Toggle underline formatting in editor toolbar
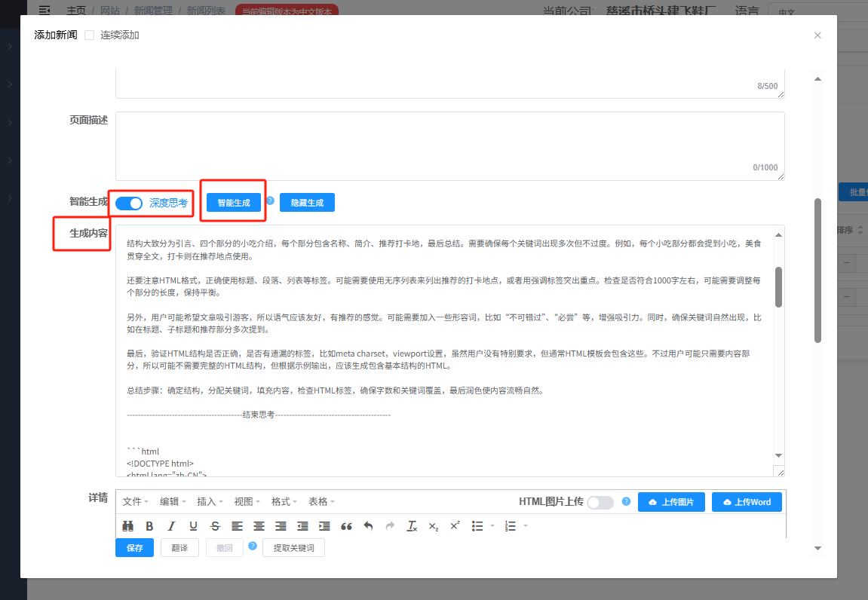 coord(193,526)
